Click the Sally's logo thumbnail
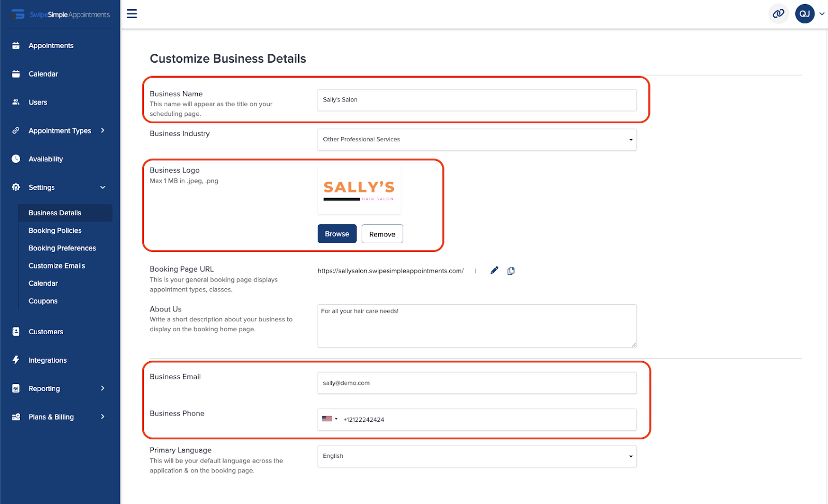The image size is (828, 504). click(359, 190)
